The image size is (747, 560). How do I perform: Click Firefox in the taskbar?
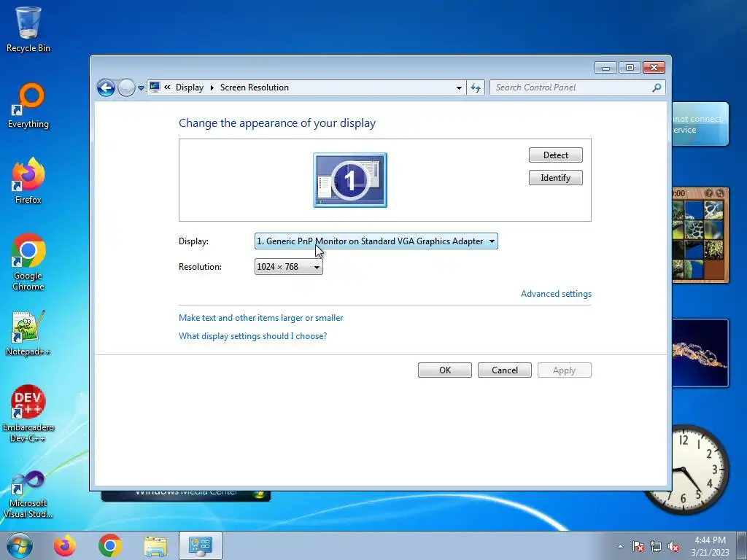[65, 545]
